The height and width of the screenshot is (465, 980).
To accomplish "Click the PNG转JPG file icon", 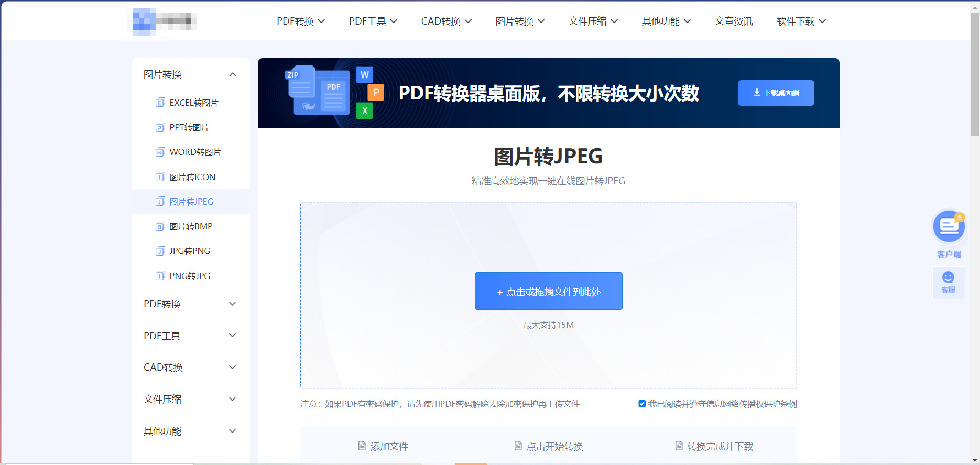I will [160, 275].
